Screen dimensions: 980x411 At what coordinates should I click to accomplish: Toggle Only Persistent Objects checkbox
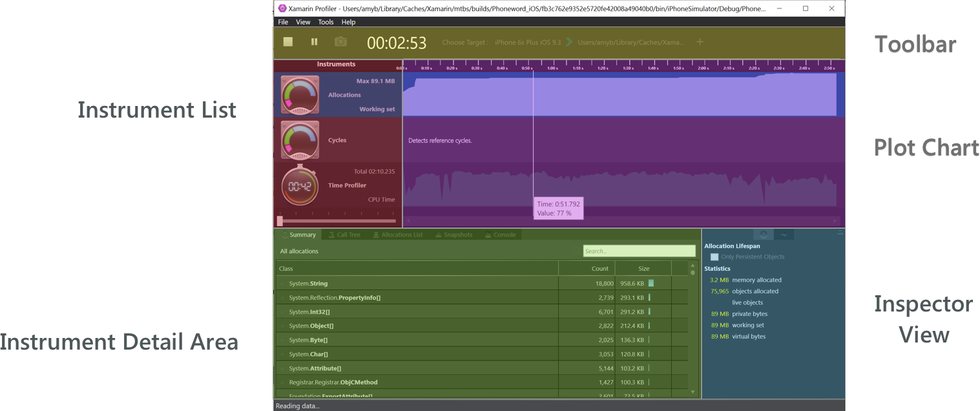coord(714,257)
